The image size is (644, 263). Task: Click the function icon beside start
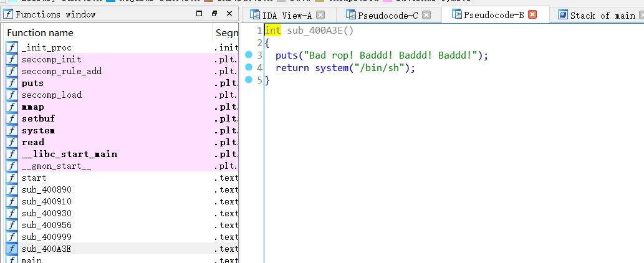pos(12,178)
